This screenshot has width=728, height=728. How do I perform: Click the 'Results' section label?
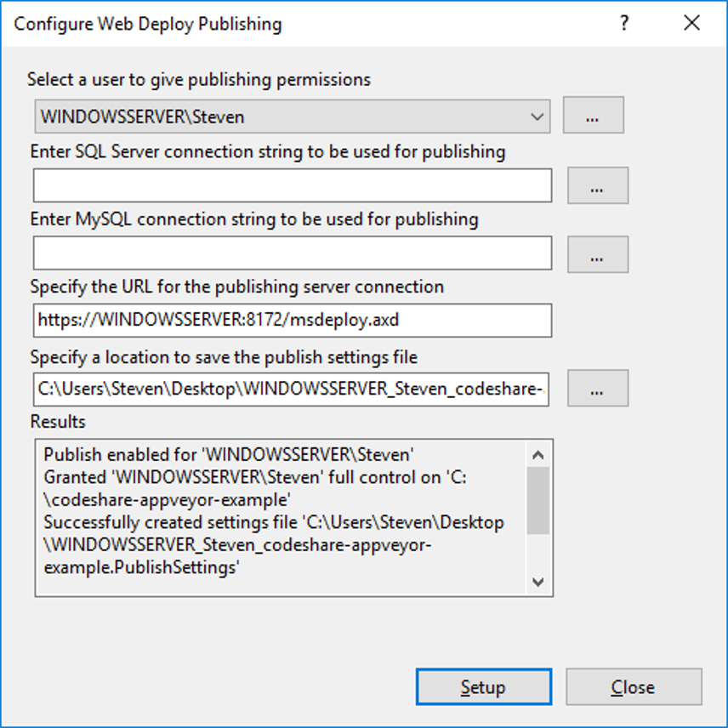(58, 422)
